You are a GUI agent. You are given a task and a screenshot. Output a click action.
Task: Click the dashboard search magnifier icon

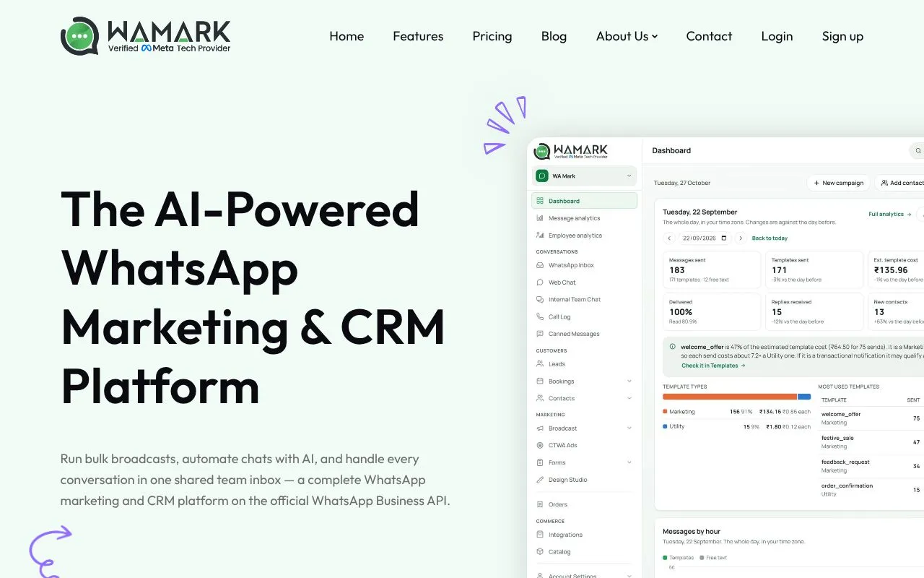pos(918,151)
